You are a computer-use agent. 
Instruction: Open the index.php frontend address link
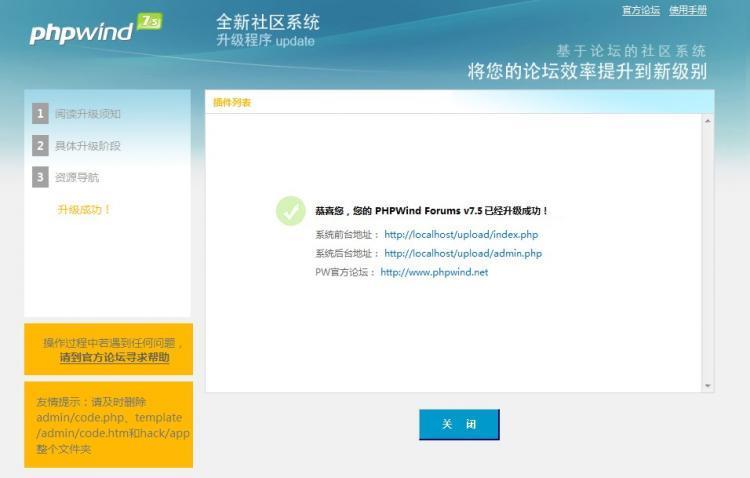tap(461, 234)
